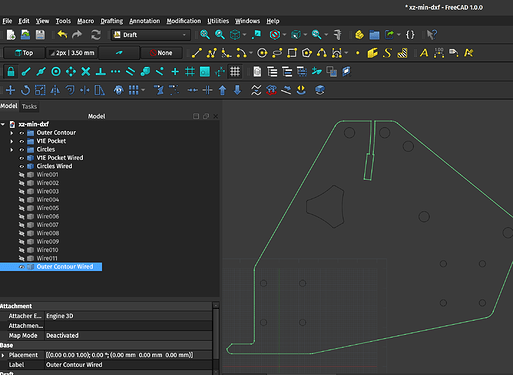Refresh the document with the recompute icon
513x375 pixels.
tap(96, 35)
